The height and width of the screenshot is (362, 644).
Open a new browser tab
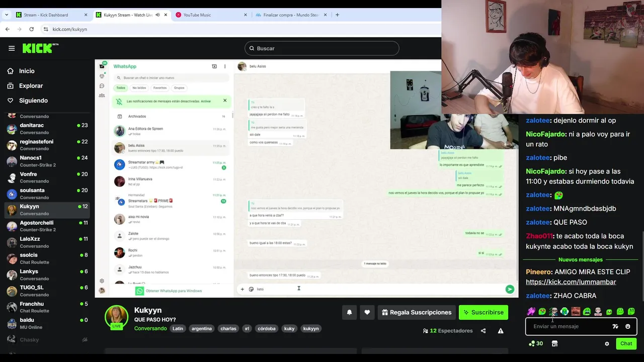click(337, 15)
